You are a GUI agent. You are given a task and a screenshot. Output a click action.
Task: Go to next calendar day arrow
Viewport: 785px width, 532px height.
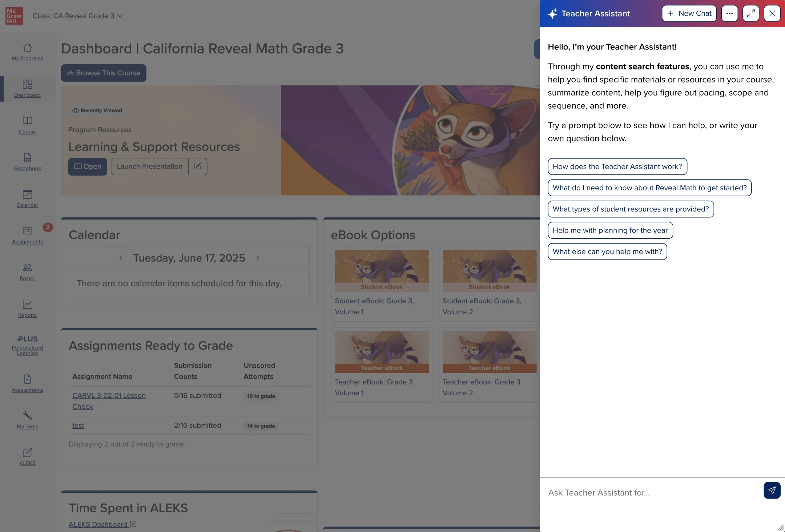[258, 258]
